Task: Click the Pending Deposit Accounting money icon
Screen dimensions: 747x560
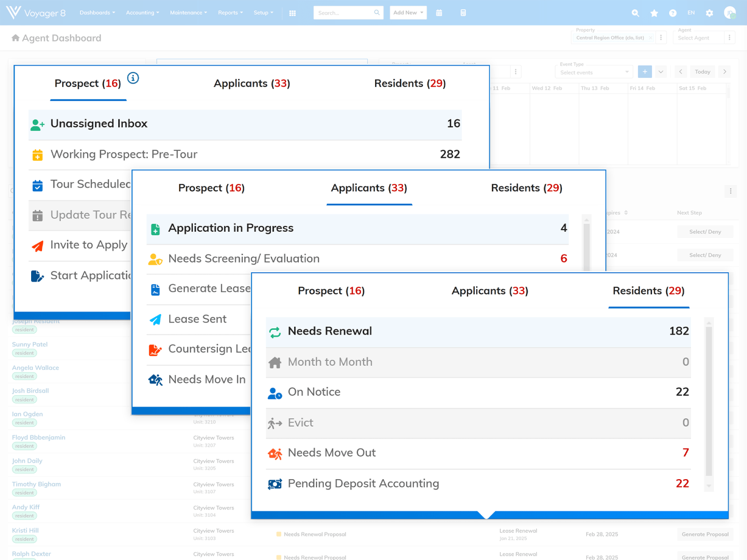Action: [x=275, y=484]
